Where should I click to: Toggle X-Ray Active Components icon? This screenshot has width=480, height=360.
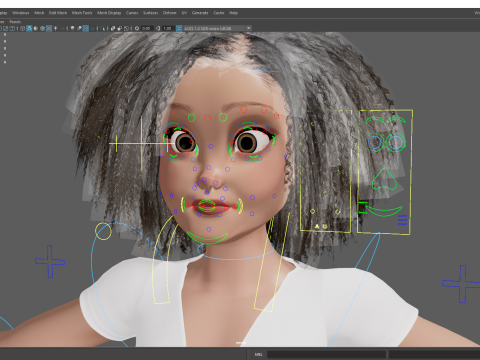[x=120, y=28]
